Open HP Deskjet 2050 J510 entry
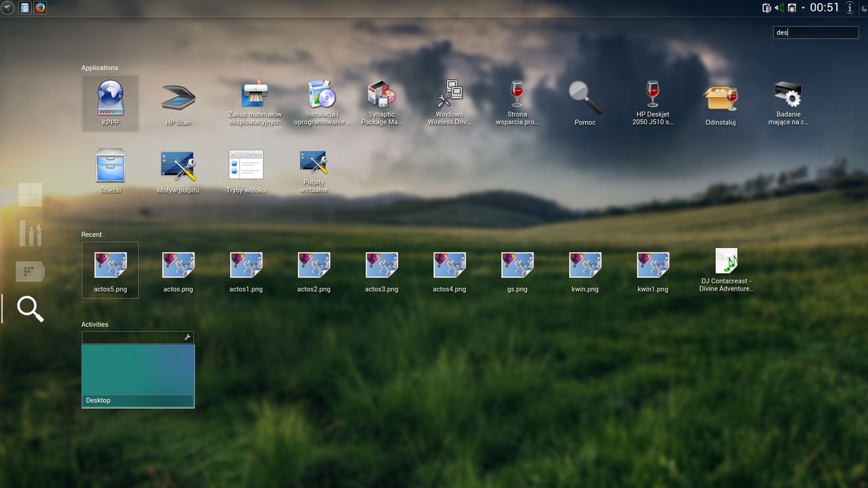 click(652, 103)
